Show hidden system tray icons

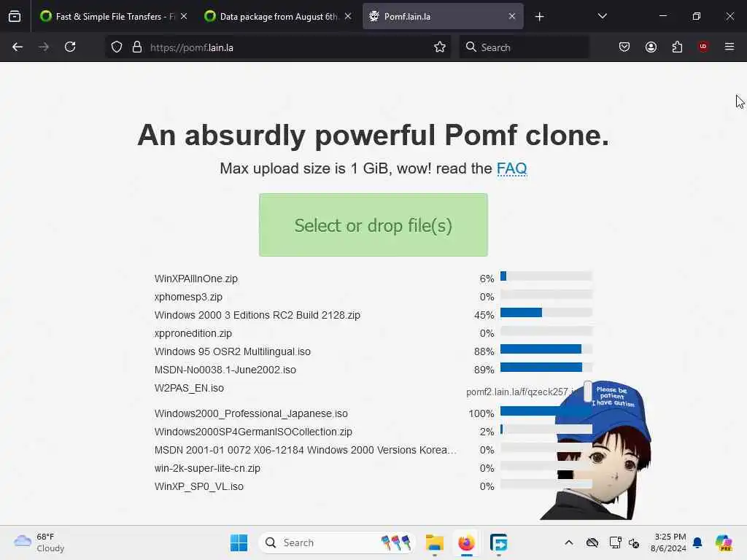click(x=569, y=542)
